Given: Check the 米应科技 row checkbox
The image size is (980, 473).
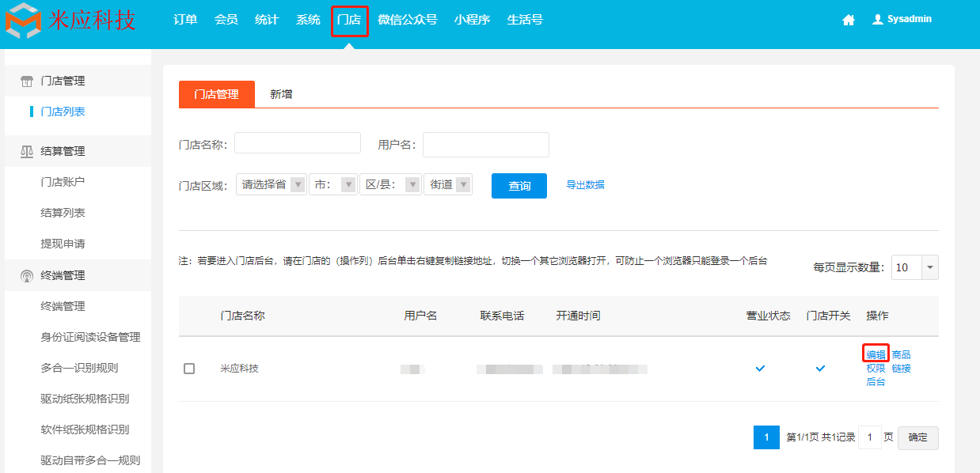Looking at the screenshot, I should pos(189,369).
